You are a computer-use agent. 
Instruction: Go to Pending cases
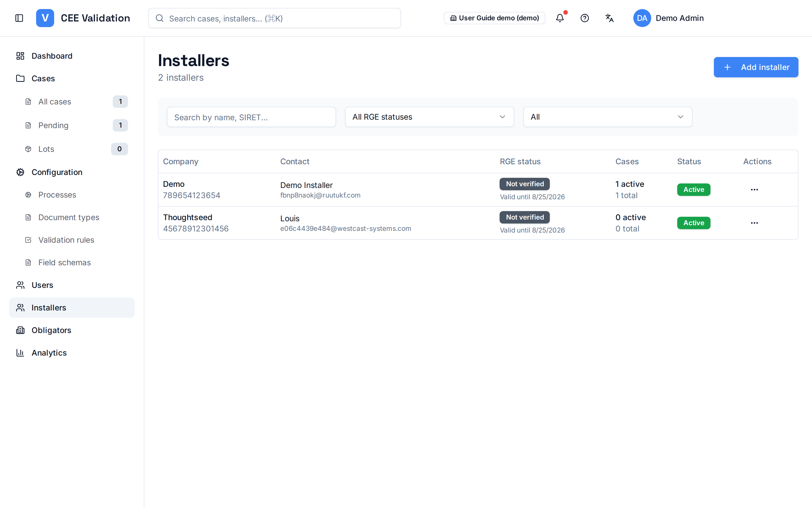pos(72,125)
